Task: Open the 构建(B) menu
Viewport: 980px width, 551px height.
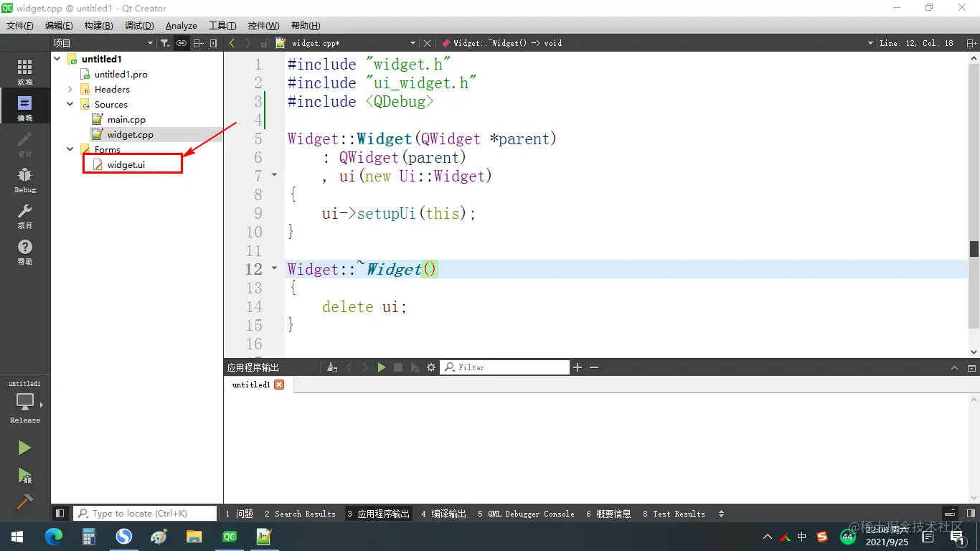Action: pyautogui.click(x=98, y=26)
